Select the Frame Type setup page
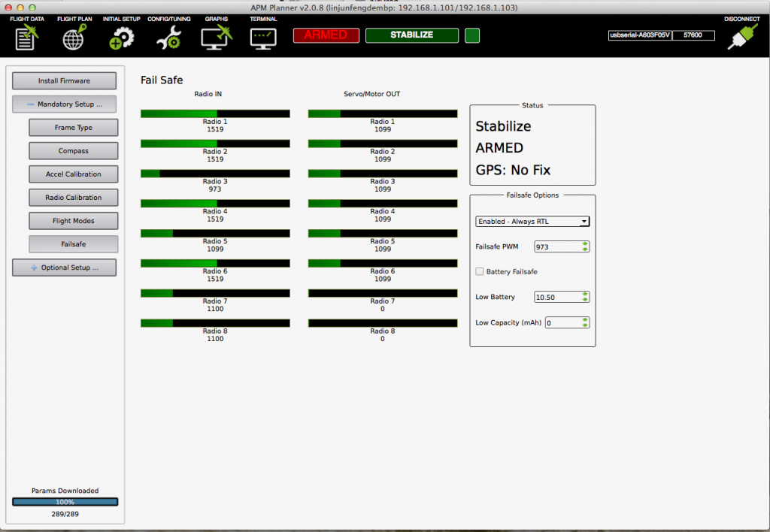This screenshot has width=770, height=532. [74, 128]
